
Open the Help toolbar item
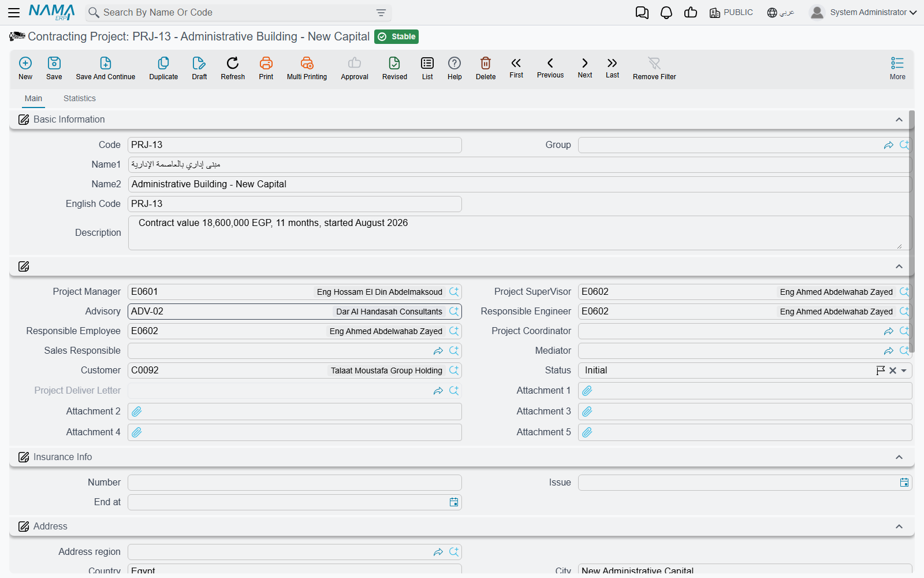coord(454,68)
